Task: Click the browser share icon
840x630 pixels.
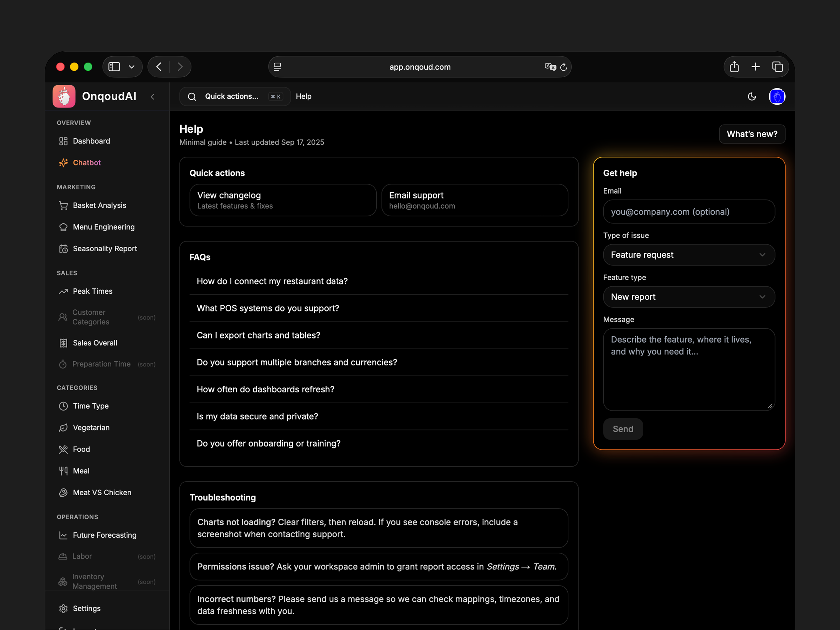Action: 734,67
